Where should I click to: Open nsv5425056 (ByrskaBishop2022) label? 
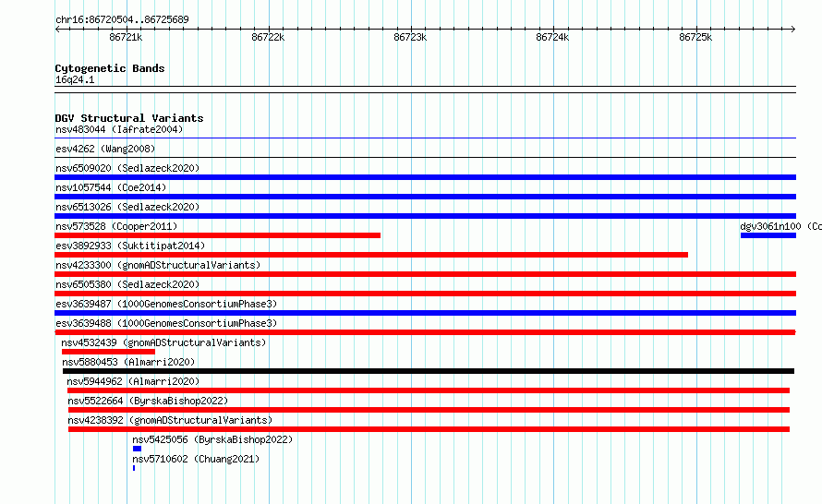[x=212, y=439]
